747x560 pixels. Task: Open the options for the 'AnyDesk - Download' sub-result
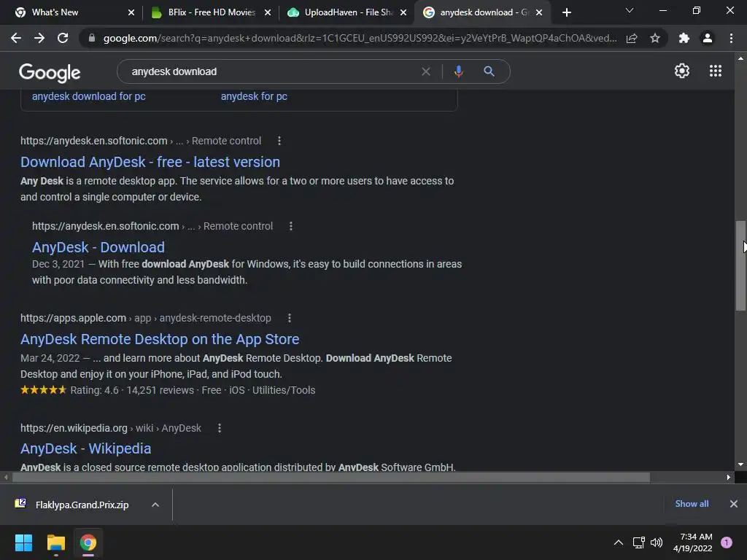(291, 226)
